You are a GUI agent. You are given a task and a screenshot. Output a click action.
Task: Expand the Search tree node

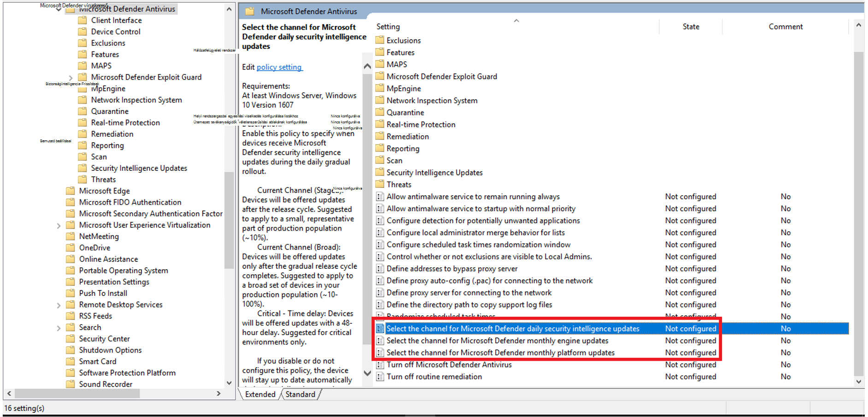tap(59, 328)
